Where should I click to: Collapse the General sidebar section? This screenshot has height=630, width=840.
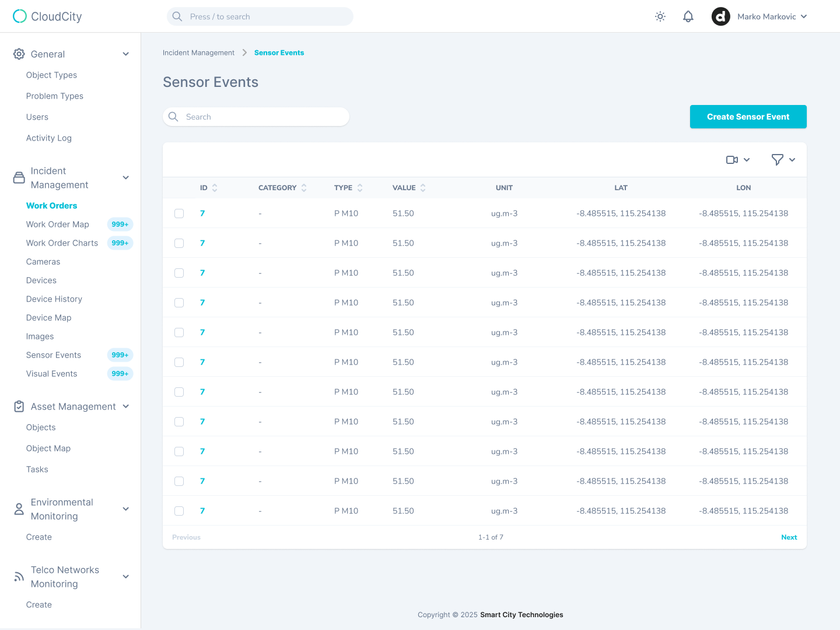(x=125, y=54)
